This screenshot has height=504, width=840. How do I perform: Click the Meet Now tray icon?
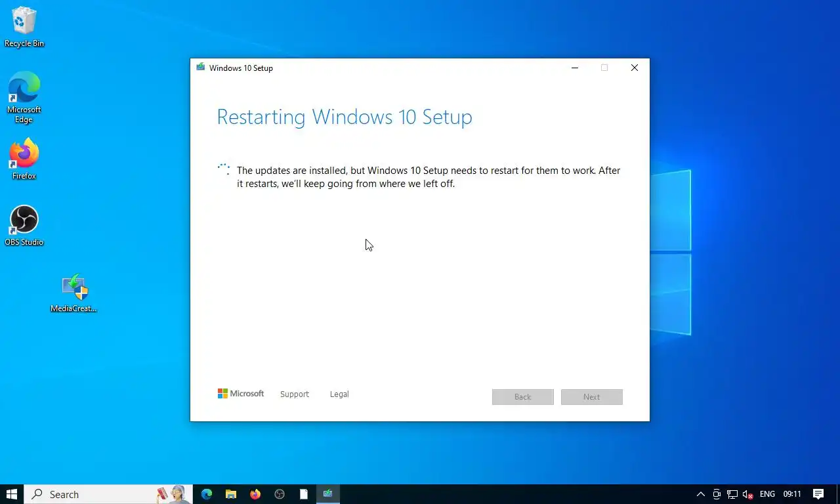pos(717,494)
